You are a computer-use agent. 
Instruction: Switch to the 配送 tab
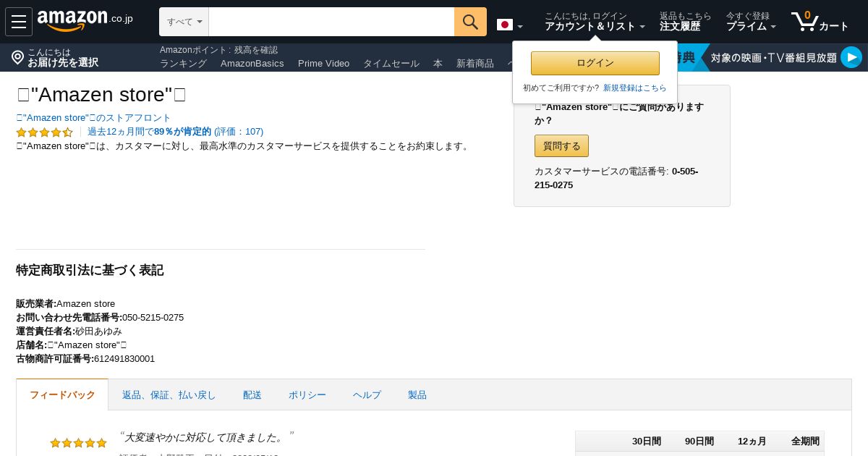pyautogui.click(x=252, y=394)
